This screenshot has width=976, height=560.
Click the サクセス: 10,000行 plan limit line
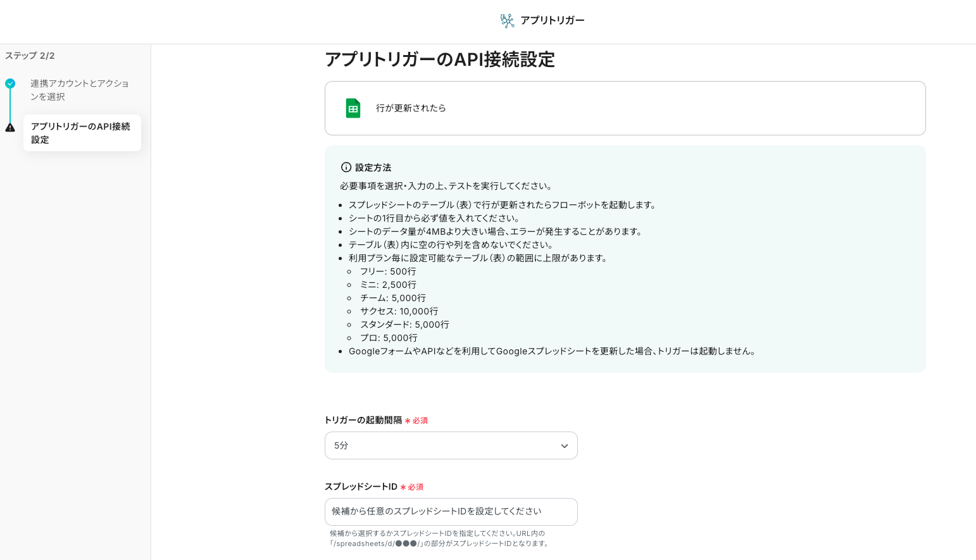399,311
